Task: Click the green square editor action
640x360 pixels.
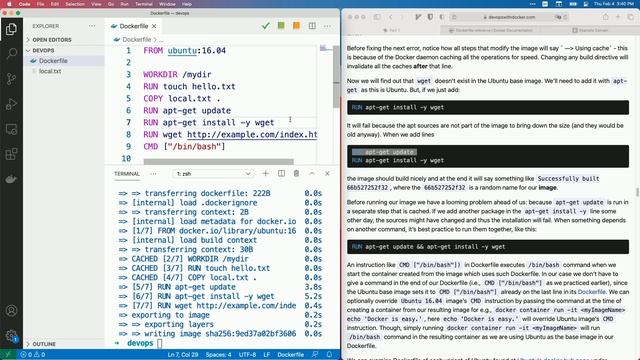Action: [x=281, y=26]
